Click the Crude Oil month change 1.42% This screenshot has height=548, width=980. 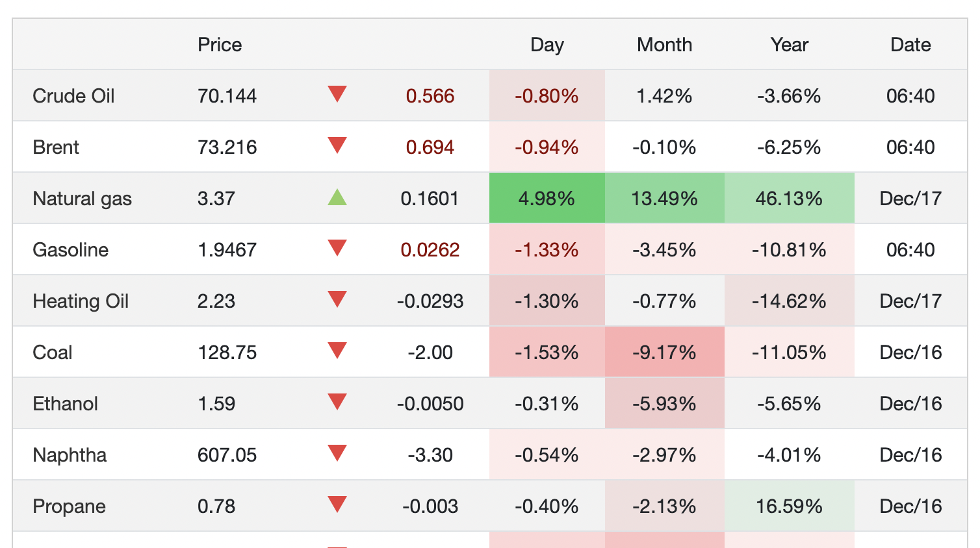pyautogui.click(x=664, y=96)
